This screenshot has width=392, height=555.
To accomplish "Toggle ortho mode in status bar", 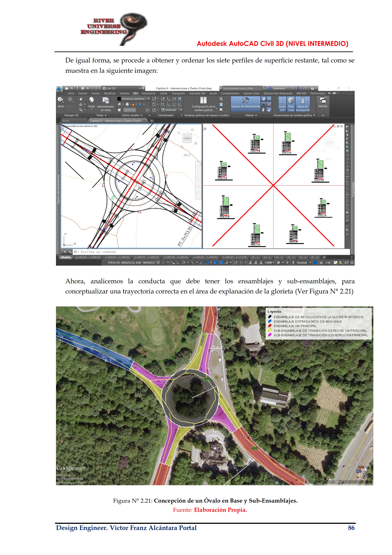I will coord(178,262).
